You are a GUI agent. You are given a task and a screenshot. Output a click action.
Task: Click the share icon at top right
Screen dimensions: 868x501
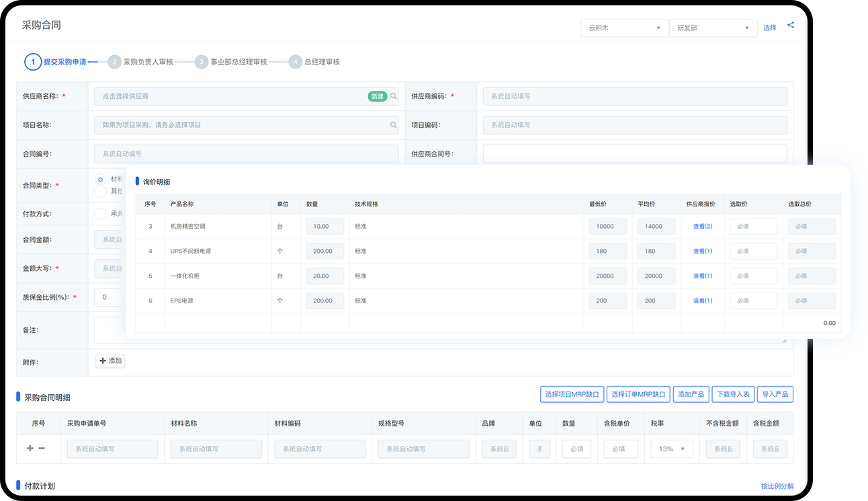791,26
